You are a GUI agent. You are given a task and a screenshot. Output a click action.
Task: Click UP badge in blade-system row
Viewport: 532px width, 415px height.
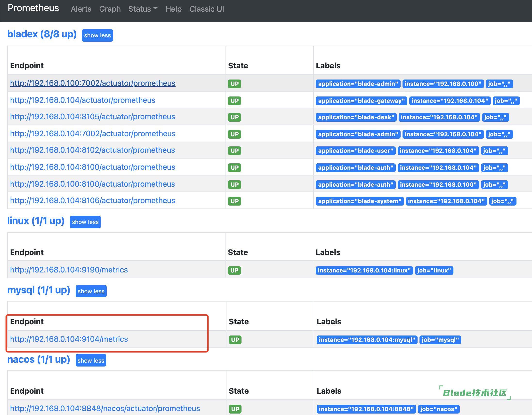point(234,201)
